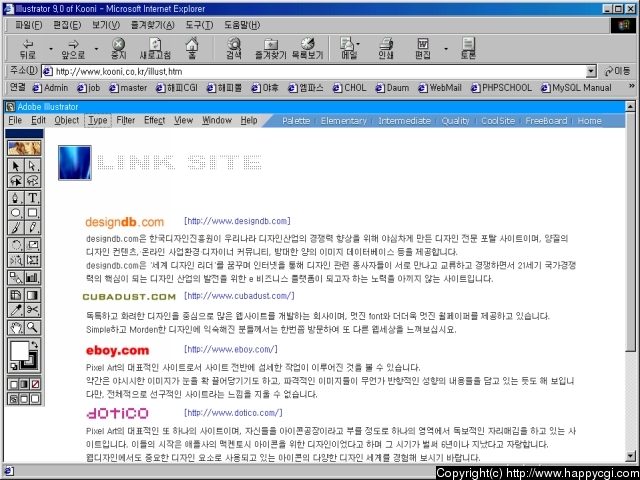Select the Pencil tool
Screen dimensions: 640x480
[x=32, y=227]
